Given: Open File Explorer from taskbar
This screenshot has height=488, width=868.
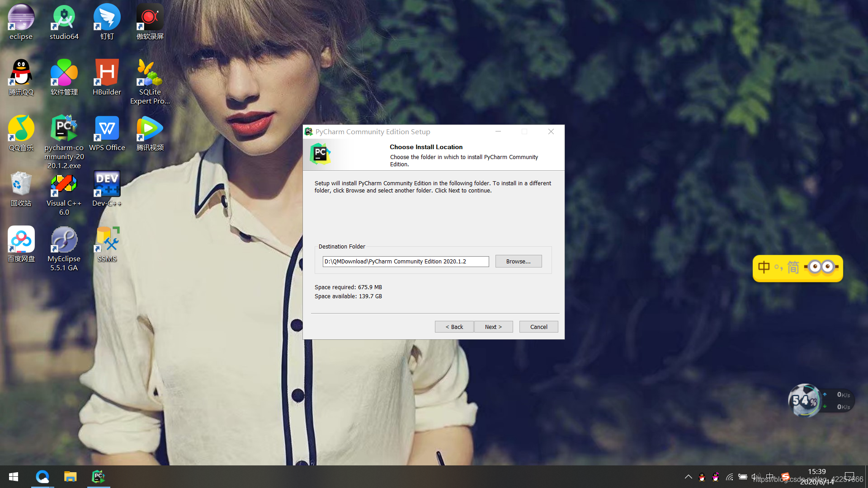Looking at the screenshot, I should (x=71, y=476).
